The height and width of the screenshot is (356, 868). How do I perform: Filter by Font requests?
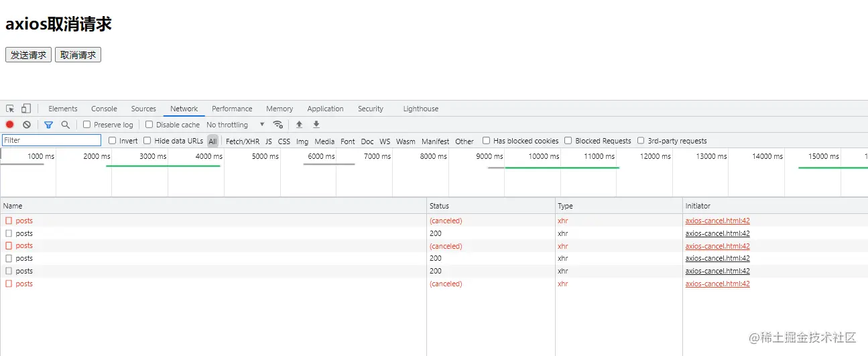pyautogui.click(x=348, y=141)
